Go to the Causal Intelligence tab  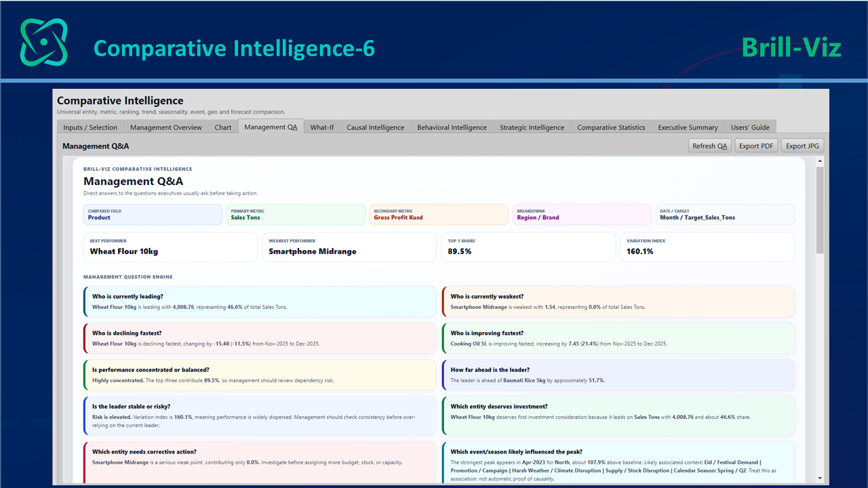[x=376, y=127]
